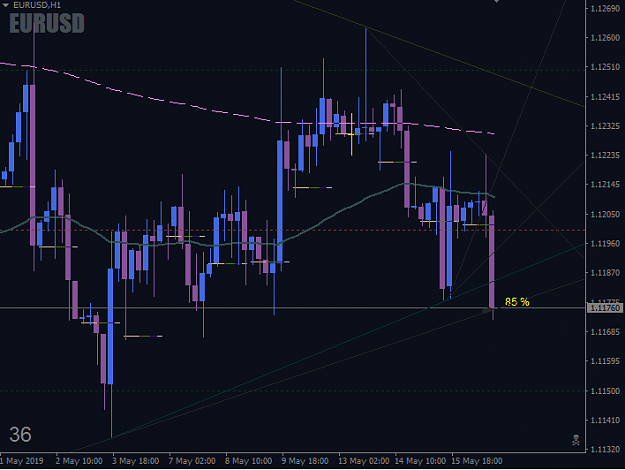Click the 1.11410 price scale label

pos(605,420)
